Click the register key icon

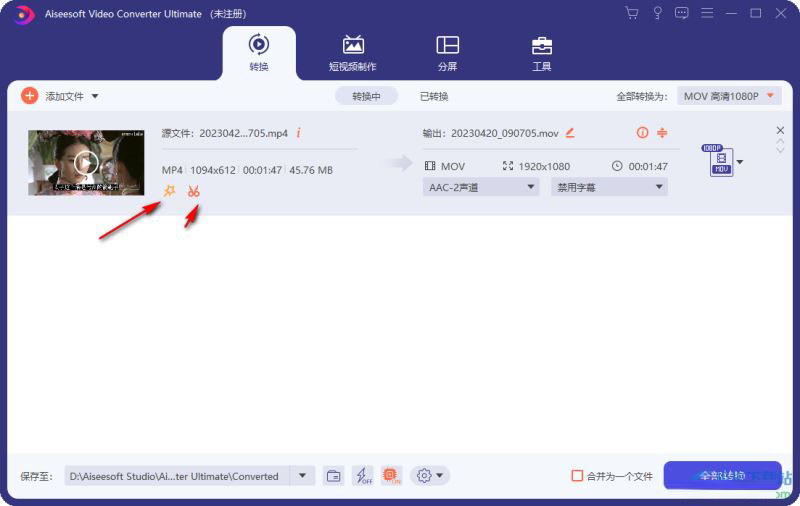657,13
